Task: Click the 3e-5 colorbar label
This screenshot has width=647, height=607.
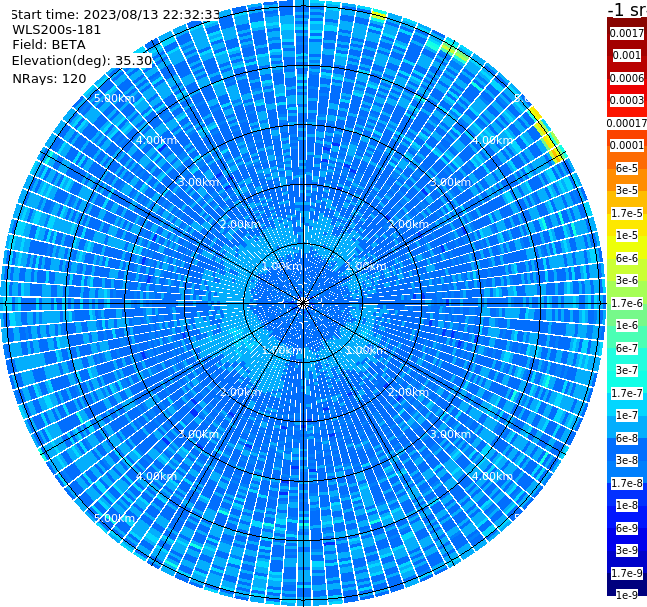Action: [x=627, y=190]
